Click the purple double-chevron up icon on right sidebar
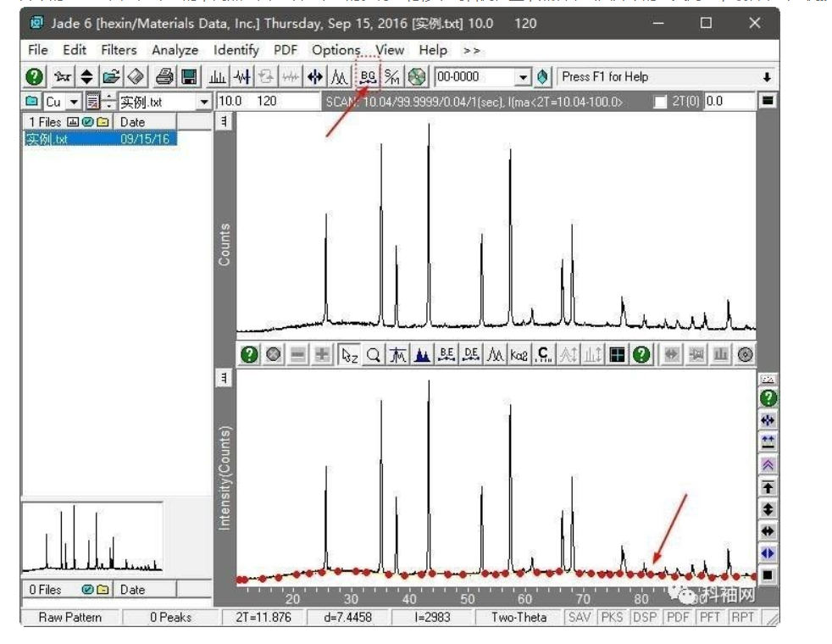The width and height of the screenshot is (832, 644). click(x=768, y=464)
